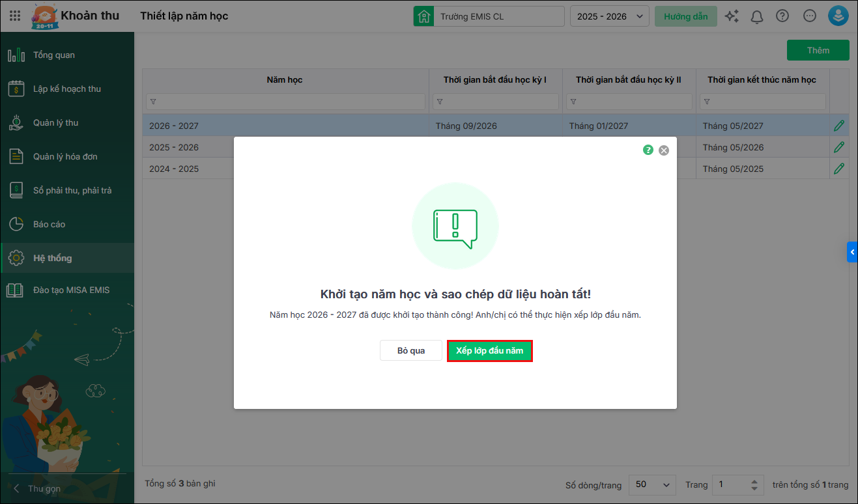Increase page number with stepper arrow
858x504 pixels.
click(754, 481)
